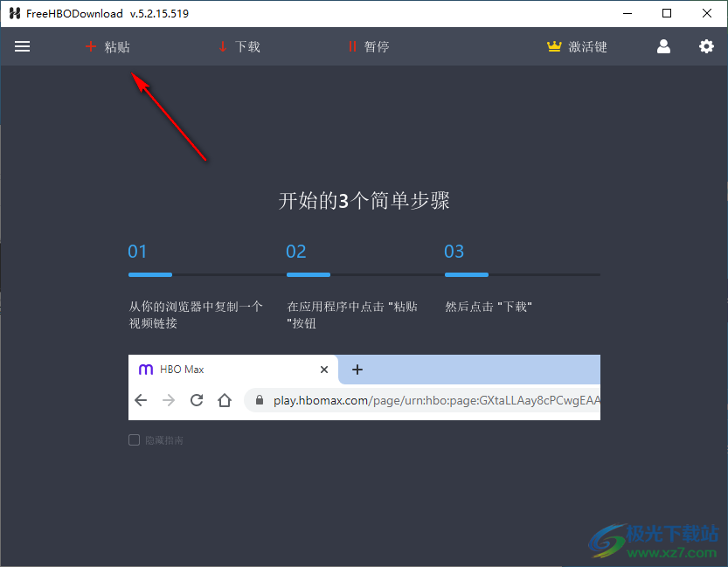Enable the 隐藏指南 hide guide checkbox
The height and width of the screenshot is (567, 728).
(135, 439)
